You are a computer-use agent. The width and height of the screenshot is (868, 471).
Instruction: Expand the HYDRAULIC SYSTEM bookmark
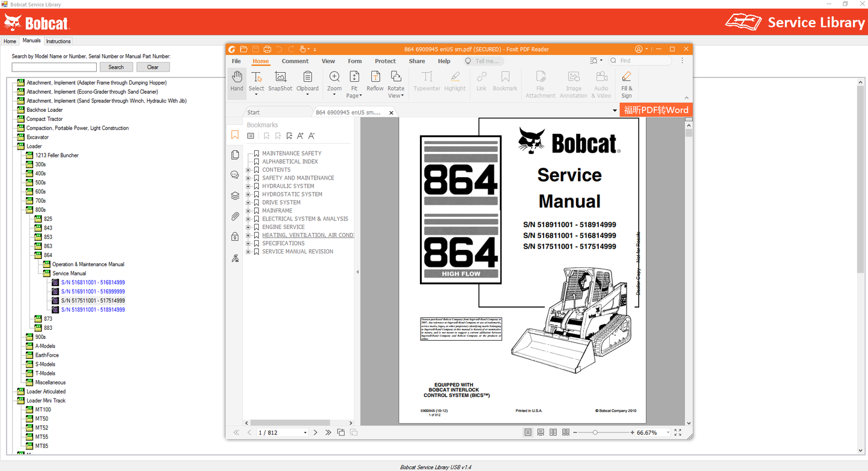pos(248,186)
